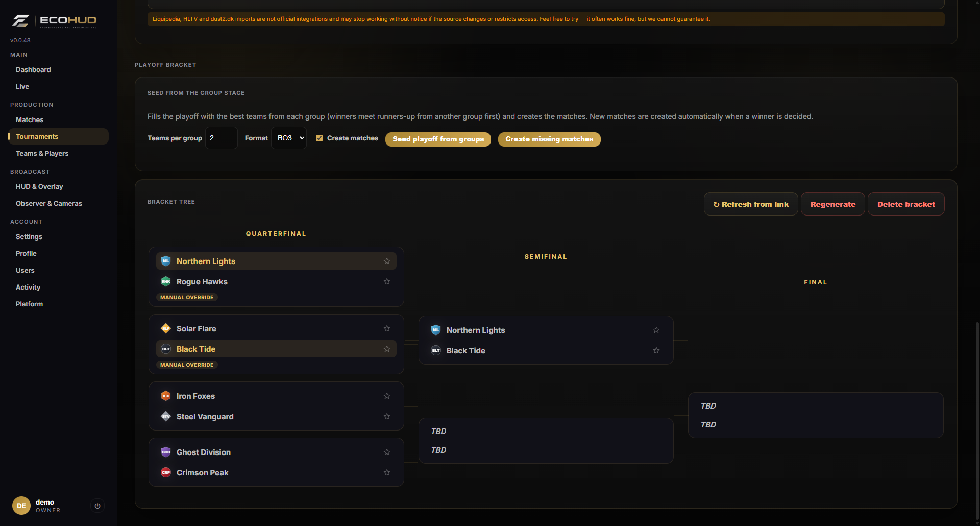Select the Iron Foxes team row

tap(276, 396)
